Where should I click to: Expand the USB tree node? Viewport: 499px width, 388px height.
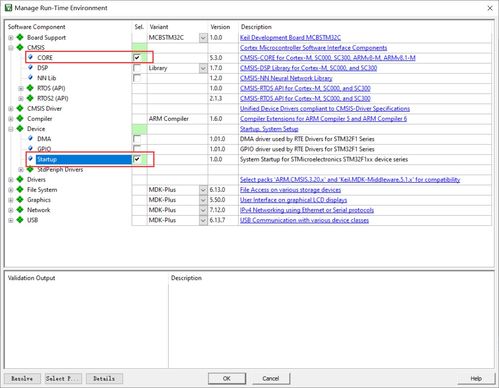pos(11,220)
